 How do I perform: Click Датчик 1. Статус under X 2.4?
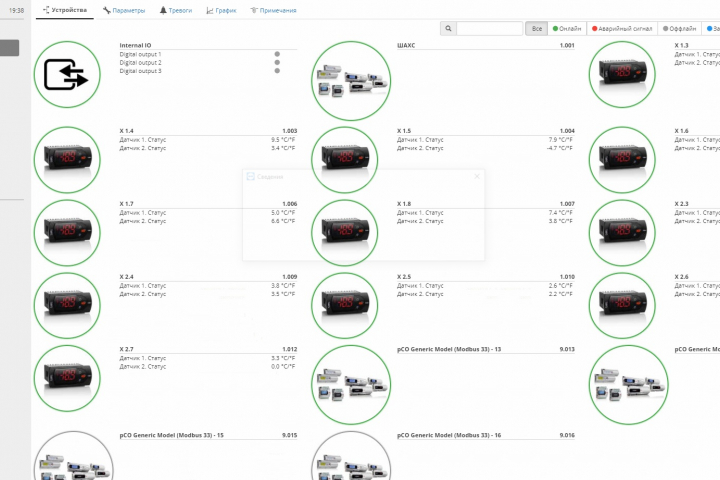click(143, 286)
